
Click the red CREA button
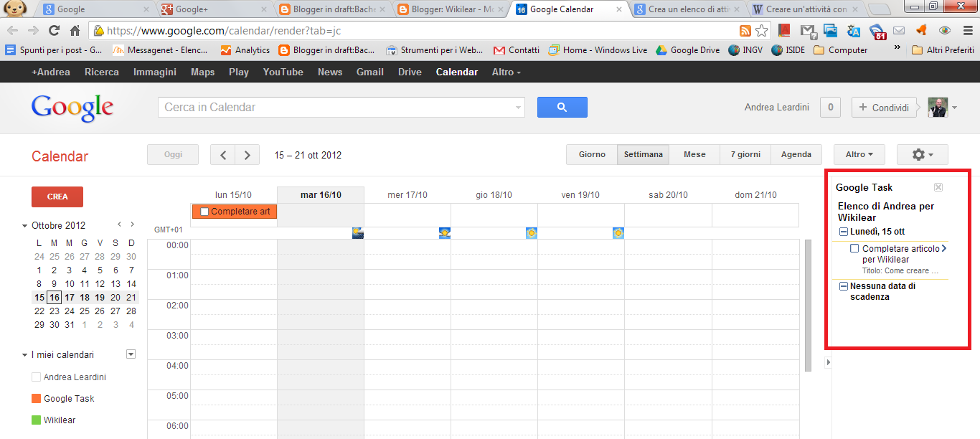coord(57,196)
